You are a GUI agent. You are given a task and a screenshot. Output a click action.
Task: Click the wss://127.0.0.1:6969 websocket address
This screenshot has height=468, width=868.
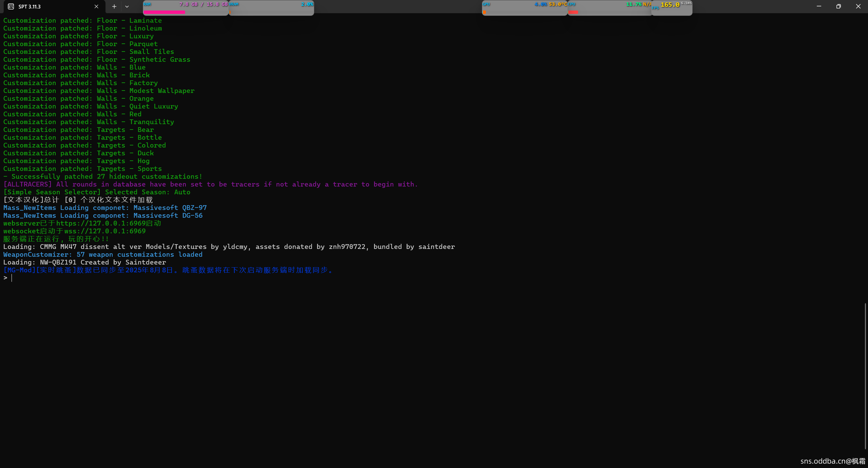(105, 231)
